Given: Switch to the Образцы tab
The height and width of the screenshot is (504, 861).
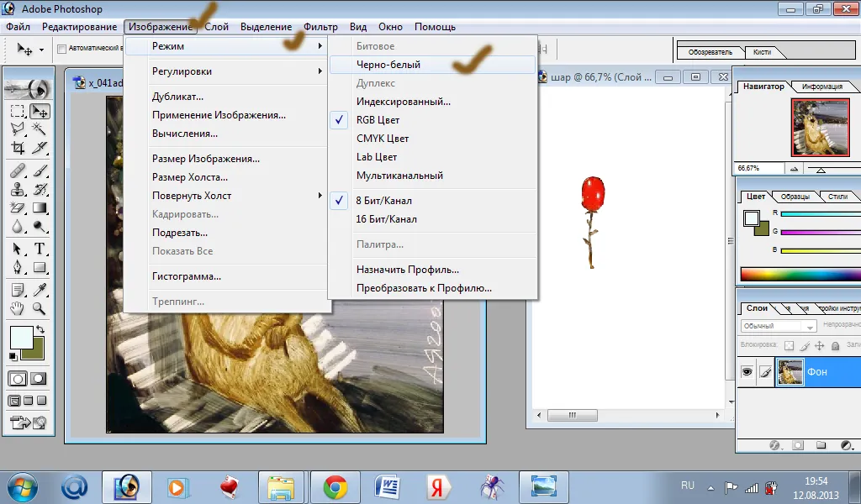Looking at the screenshot, I should (795, 197).
